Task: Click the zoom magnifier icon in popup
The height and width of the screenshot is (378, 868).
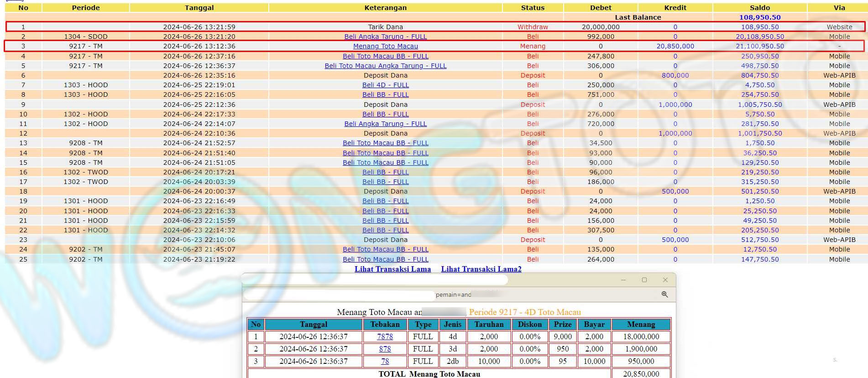Action: pyautogui.click(x=664, y=294)
